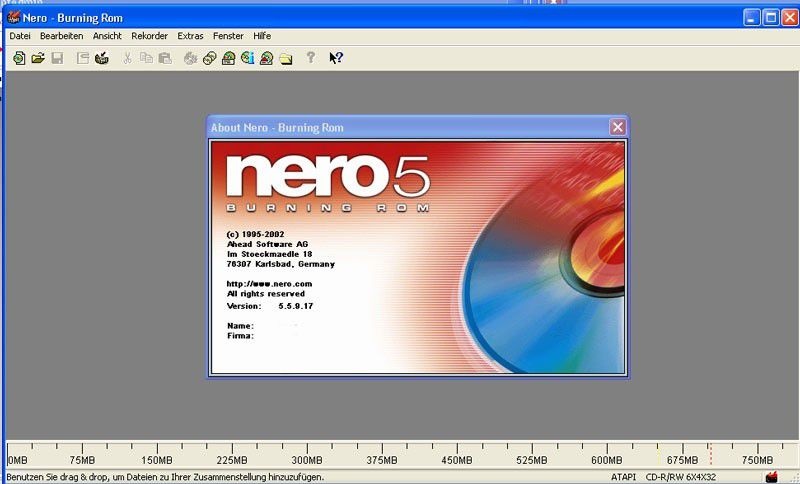
Task: Click the Nero flame icon in title bar
Action: tap(13, 18)
